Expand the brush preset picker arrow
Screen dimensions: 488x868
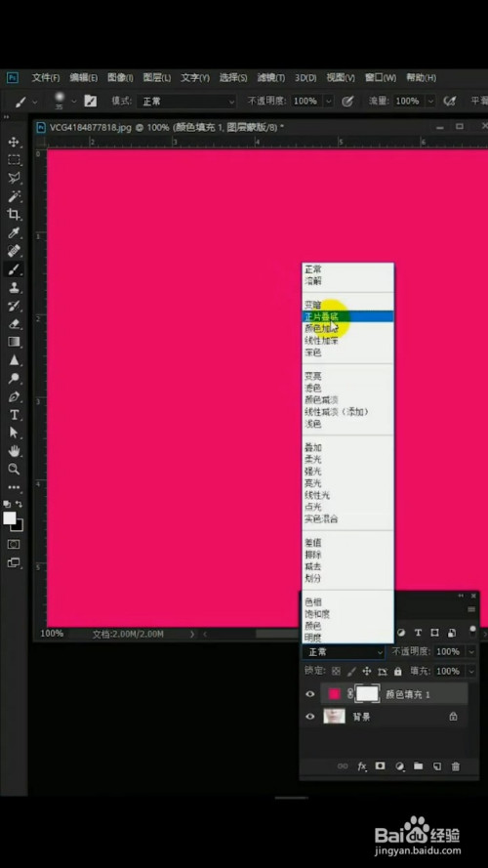(73, 102)
